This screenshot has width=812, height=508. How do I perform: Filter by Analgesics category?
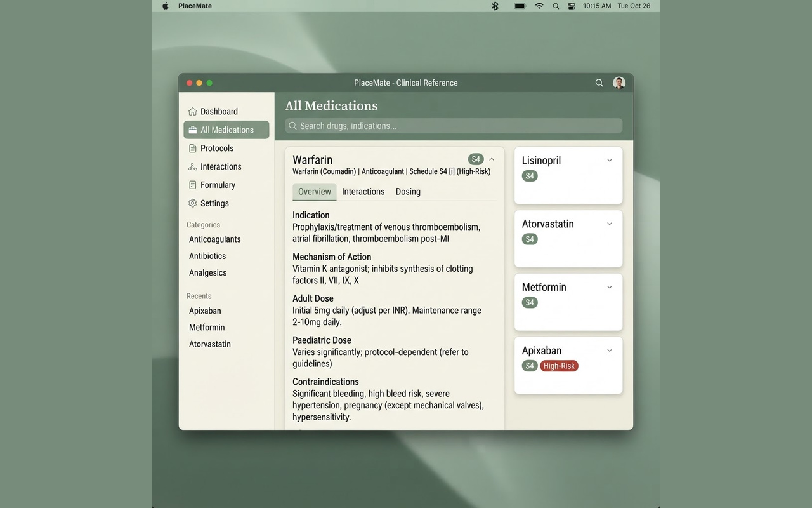coord(207,272)
